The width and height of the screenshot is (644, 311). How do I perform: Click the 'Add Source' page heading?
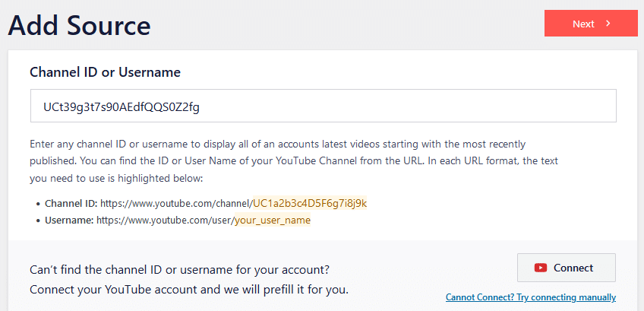80,25
